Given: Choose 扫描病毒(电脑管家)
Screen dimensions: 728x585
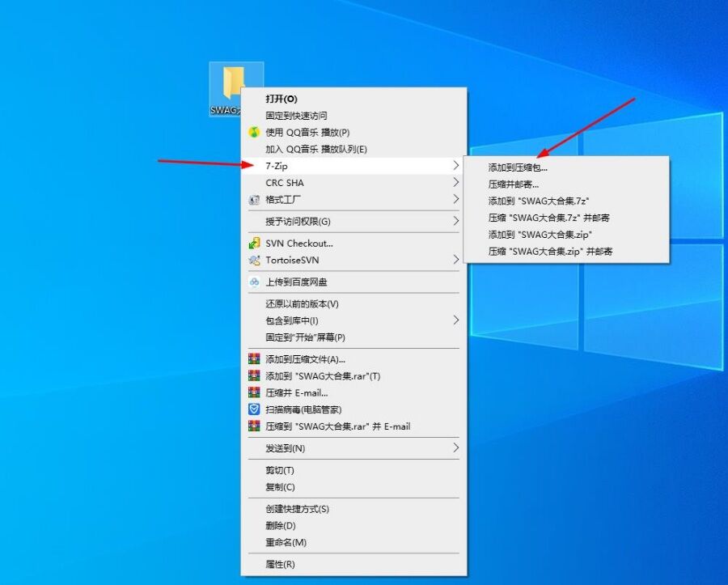Looking at the screenshot, I should [x=353, y=409].
